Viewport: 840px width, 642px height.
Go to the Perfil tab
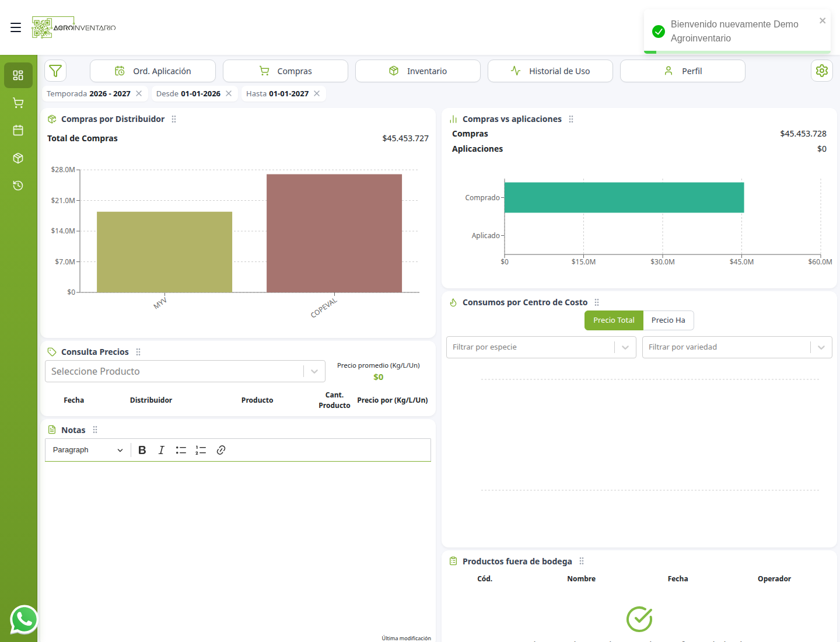pos(682,71)
